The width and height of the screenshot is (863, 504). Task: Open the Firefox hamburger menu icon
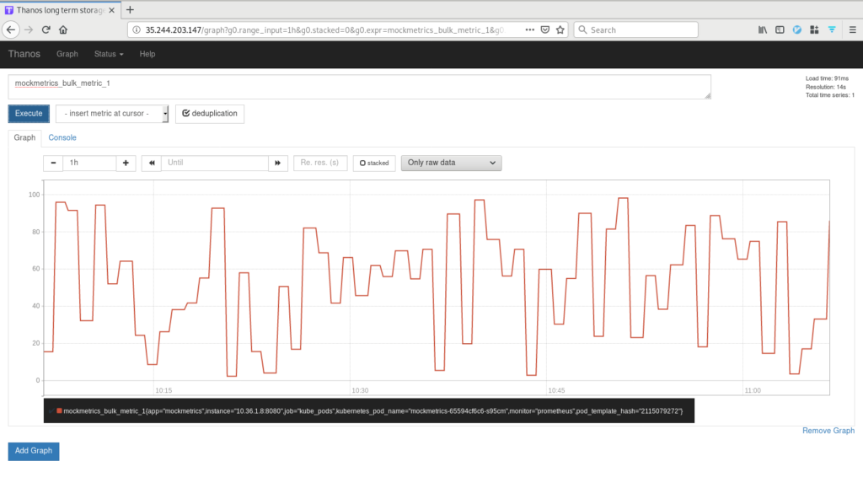[x=853, y=29]
